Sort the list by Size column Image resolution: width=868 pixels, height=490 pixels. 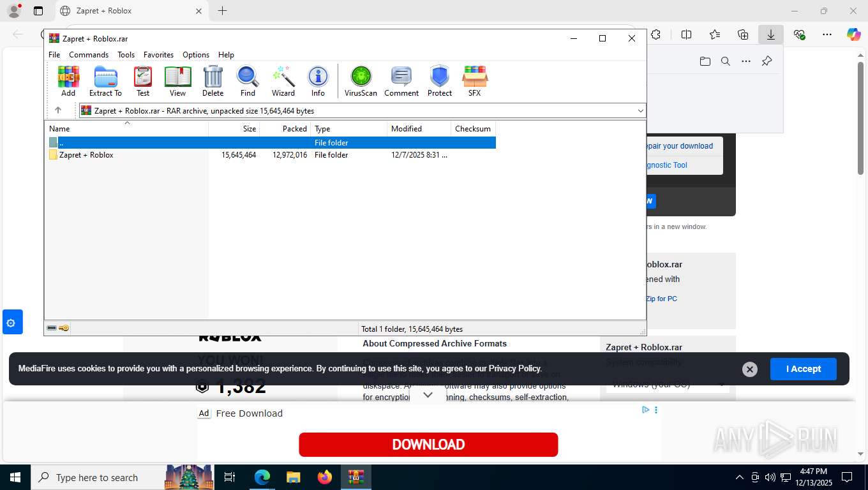click(234, 128)
